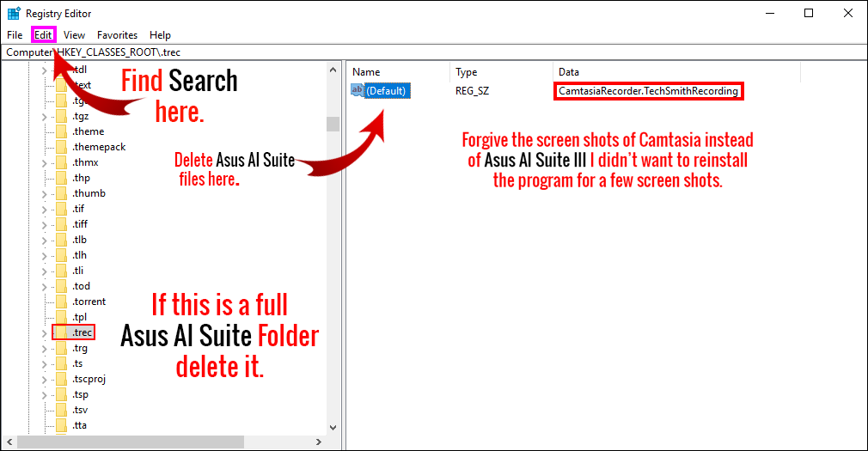Select the .tod key label
The width and height of the screenshot is (868, 451).
[82, 286]
